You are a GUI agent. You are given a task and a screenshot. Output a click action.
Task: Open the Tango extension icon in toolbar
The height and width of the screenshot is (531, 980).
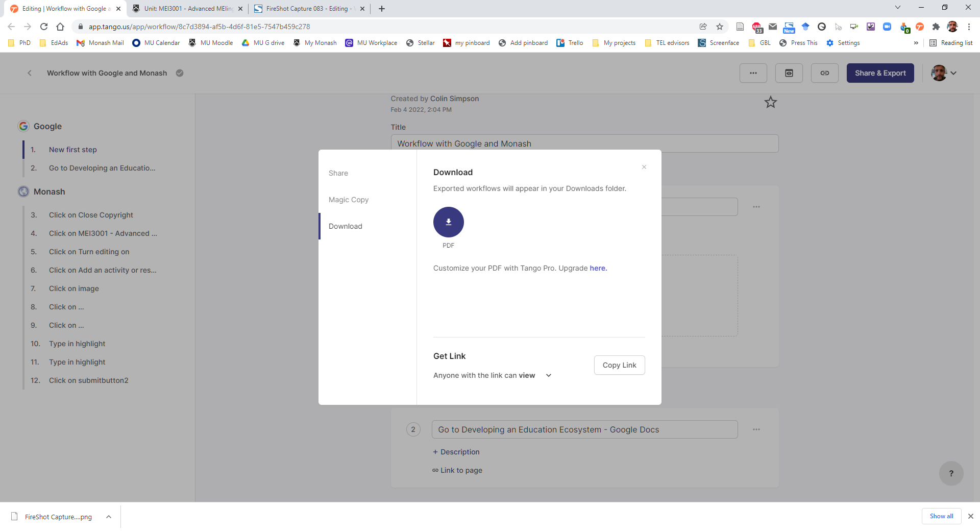point(920,27)
